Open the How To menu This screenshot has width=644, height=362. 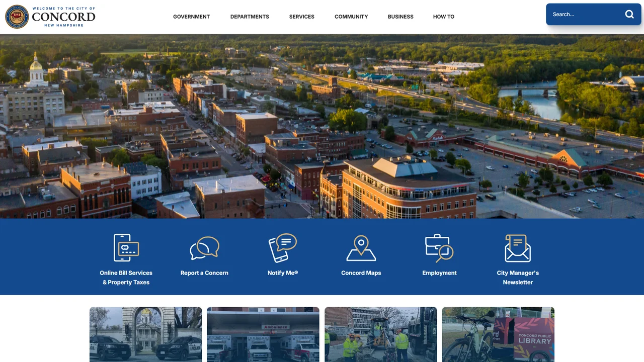click(x=444, y=17)
